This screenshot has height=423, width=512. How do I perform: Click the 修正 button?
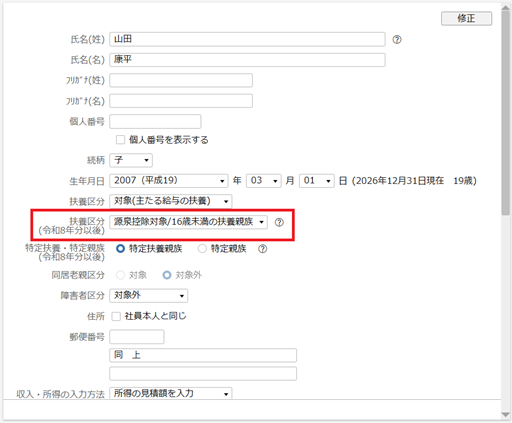[466, 18]
